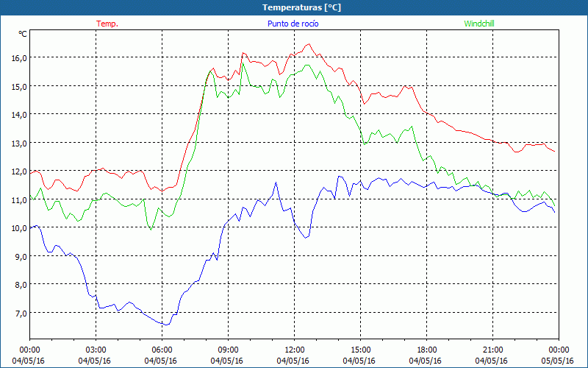588x368 pixels.
Task: Click the 06:00 time axis label
Action: point(162,350)
